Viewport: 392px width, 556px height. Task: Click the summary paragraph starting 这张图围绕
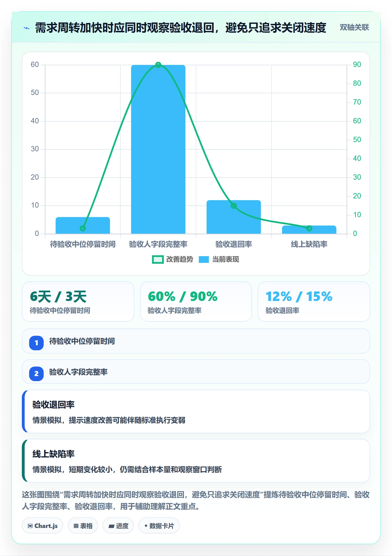pyautogui.click(x=196, y=501)
